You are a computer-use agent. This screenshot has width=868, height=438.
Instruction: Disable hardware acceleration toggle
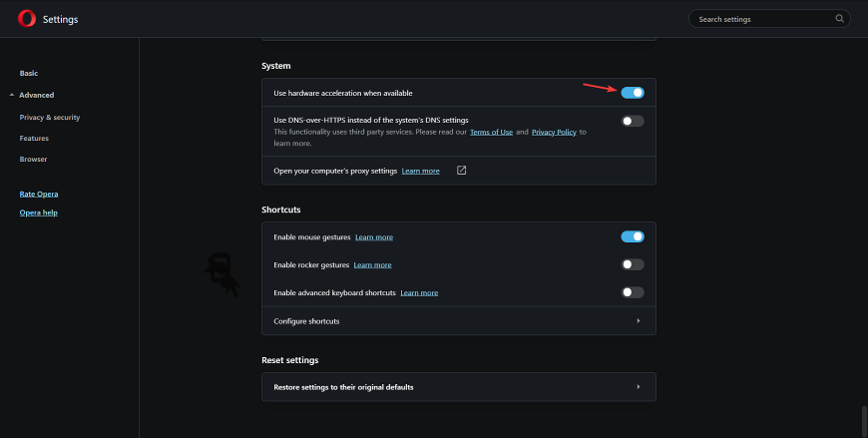[x=633, y=93]
